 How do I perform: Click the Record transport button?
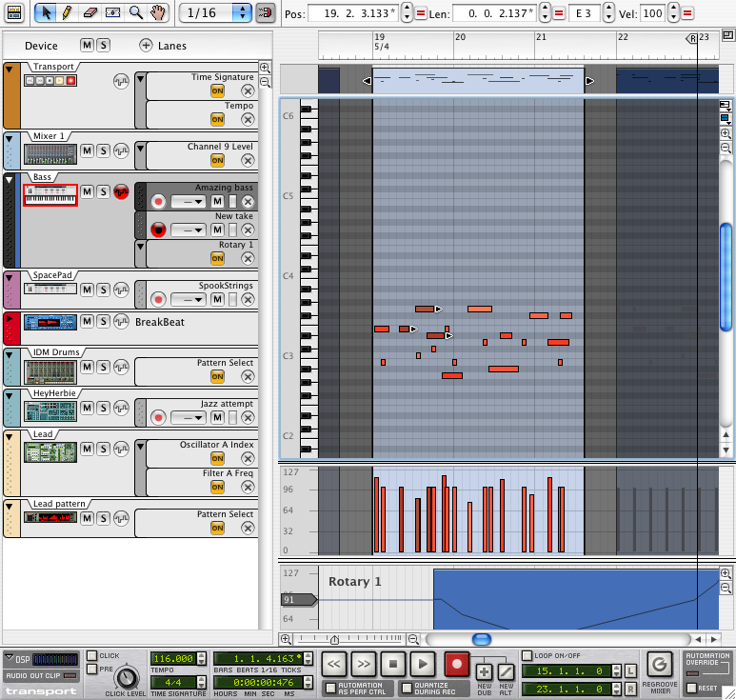(x=456, y=664)
